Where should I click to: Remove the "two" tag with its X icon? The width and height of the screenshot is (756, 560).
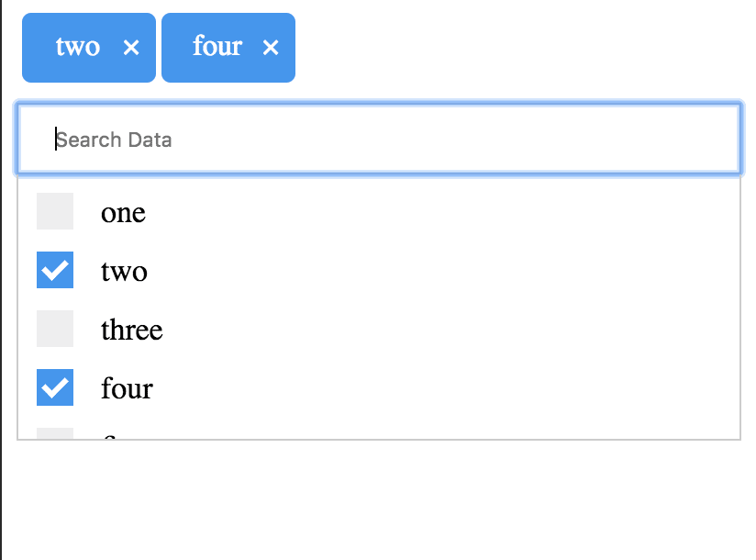click(x=131, y=48)
